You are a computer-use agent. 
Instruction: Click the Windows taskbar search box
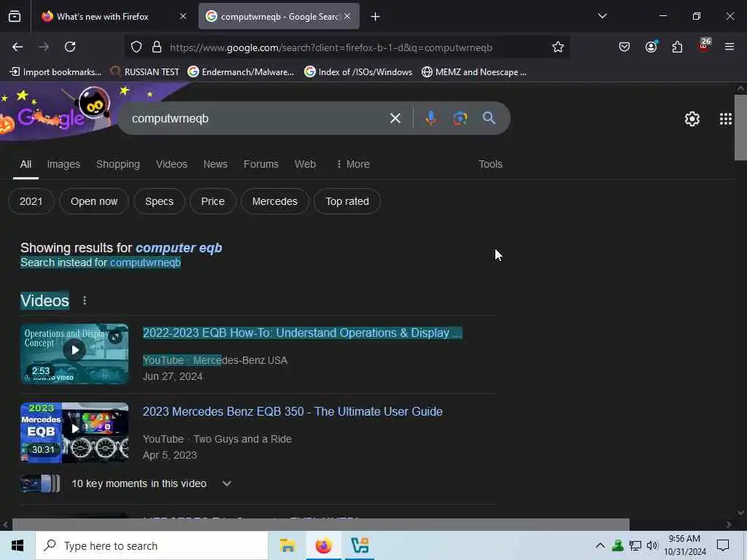[152, 545]
